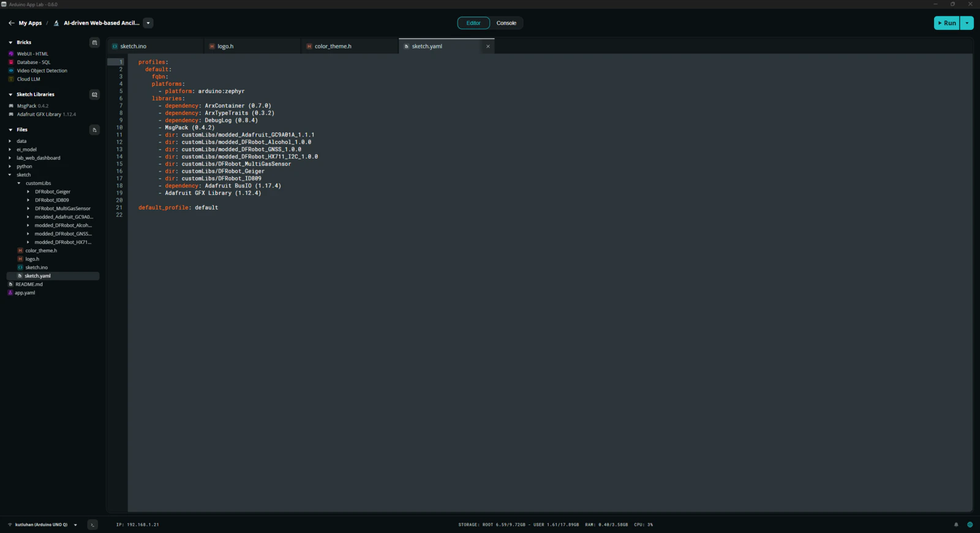Switch to Editor view
The image size is (980, 533).
[473, 23]
